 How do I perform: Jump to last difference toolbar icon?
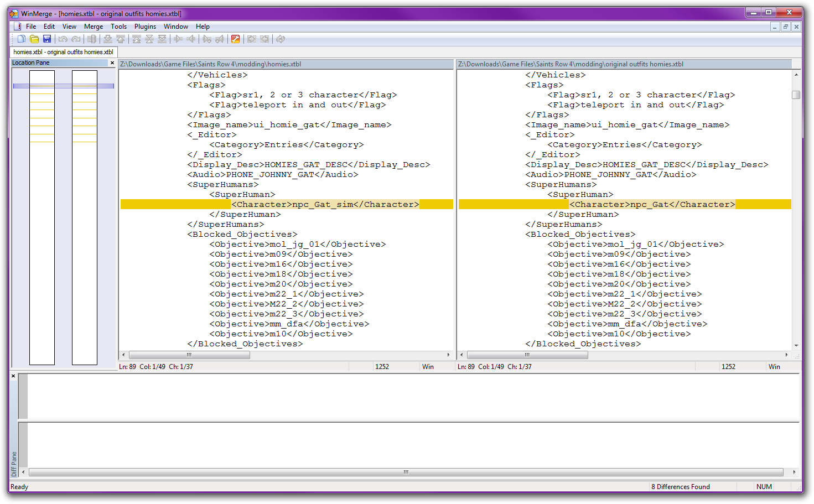click(x=162, y=39)
